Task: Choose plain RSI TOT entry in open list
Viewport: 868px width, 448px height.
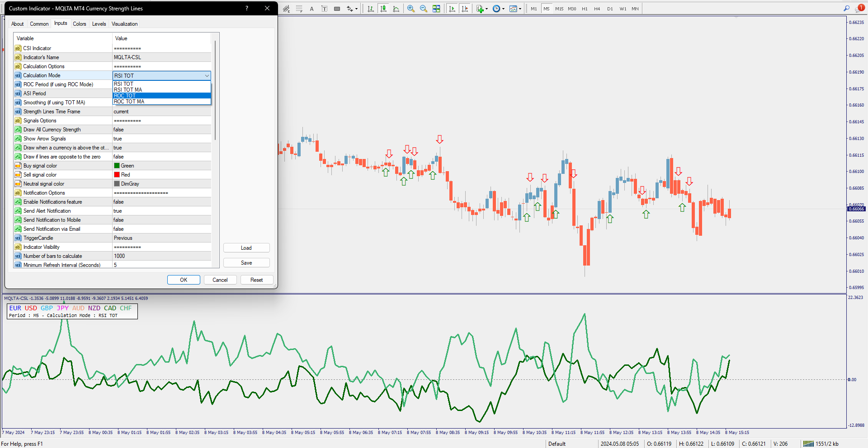Action: point(162,84)
